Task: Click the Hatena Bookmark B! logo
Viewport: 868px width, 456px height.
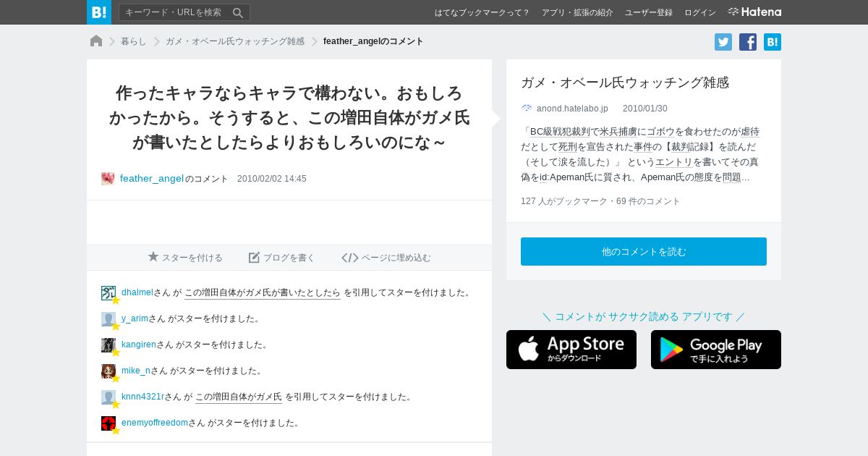Action: coord(99,12)
